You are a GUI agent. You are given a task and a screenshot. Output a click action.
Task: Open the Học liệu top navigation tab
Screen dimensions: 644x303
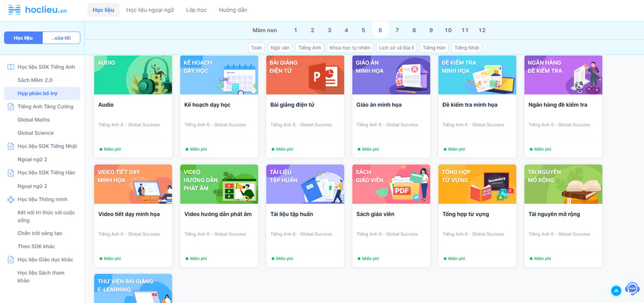coord(103,10)
